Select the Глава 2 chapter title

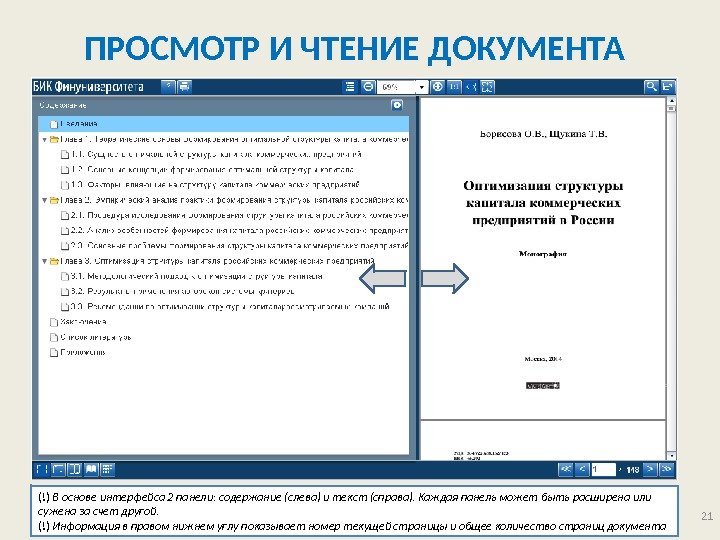pyautogui.click(x=234, y=200)
